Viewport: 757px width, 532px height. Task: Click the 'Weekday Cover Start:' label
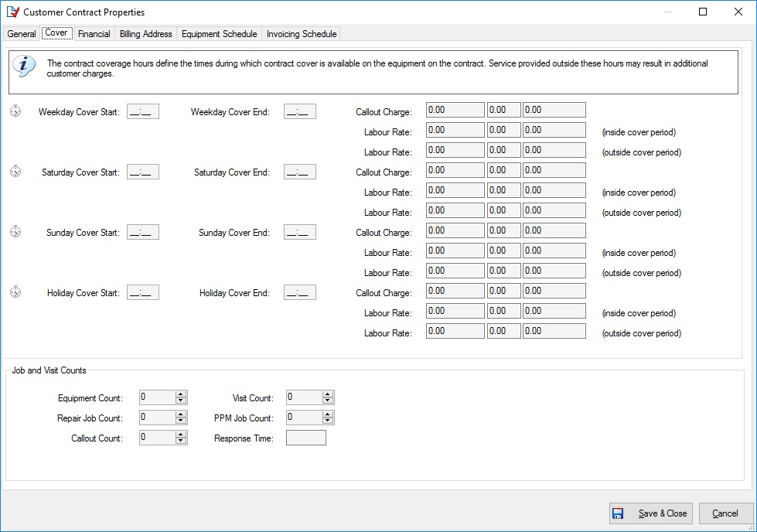point(79,112)
